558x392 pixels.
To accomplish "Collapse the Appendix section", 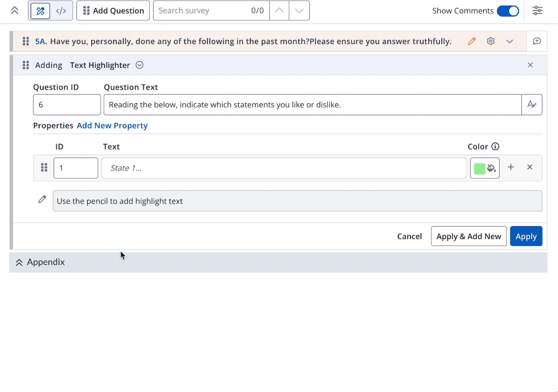I will pos(19,262).
